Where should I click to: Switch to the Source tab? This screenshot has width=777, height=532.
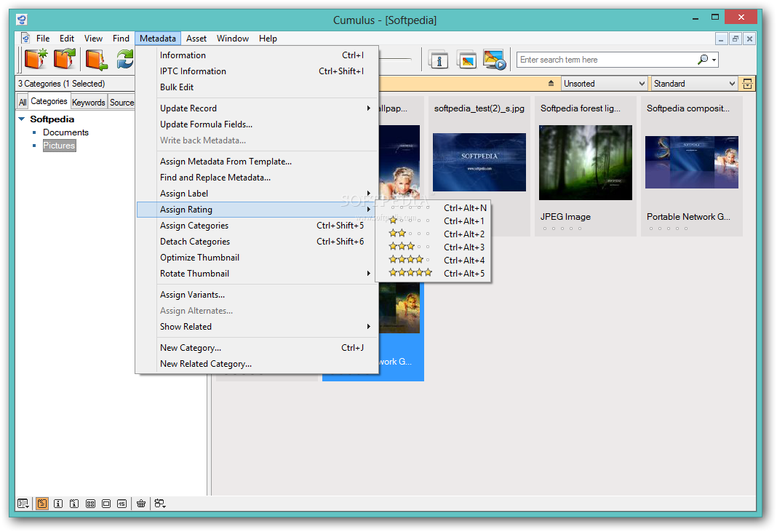[121, 102]
